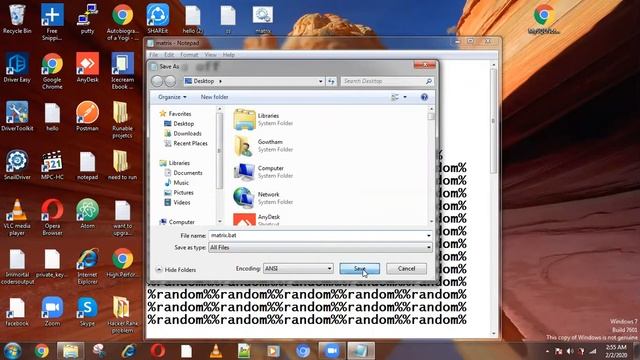Open the Icecream Ebook desktop icon

[x=122, y=70]
